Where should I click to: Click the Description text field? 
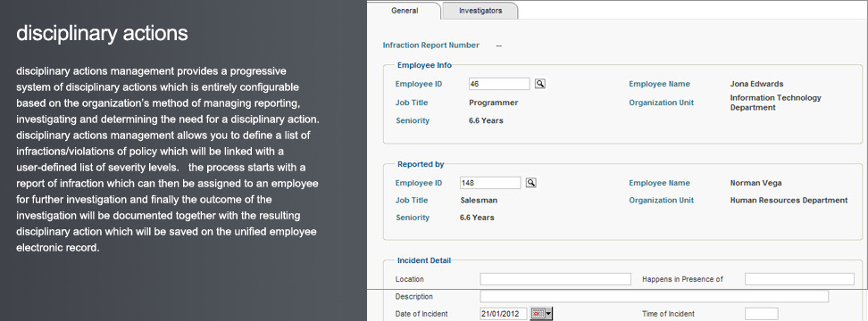(655, 296)
